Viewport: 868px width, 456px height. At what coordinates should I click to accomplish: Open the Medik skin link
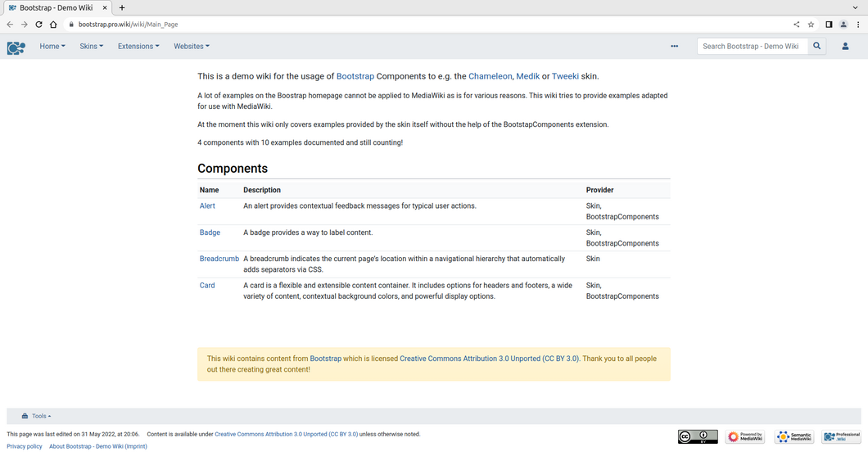click(527, 76)
